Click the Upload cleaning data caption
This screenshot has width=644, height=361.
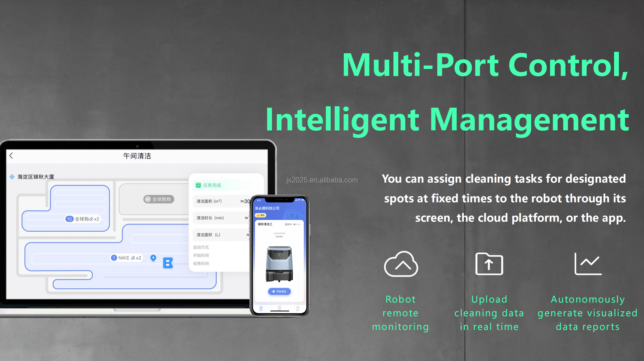pos(489,313)
